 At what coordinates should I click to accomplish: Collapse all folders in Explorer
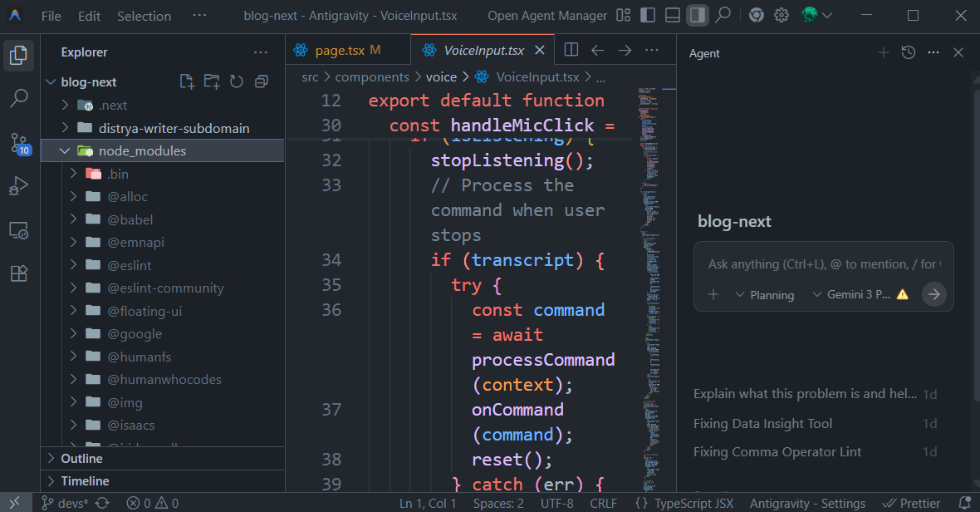[262, 82]
